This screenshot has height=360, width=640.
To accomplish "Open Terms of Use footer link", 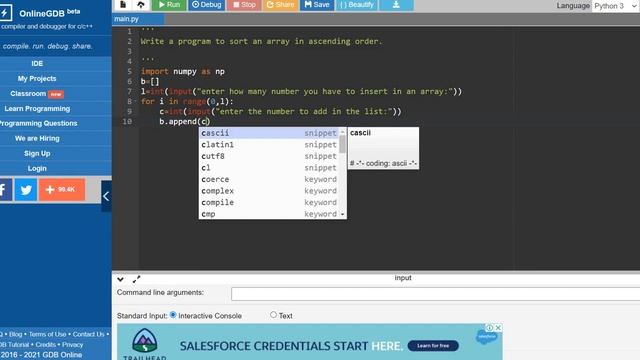I will pos(47,334).
